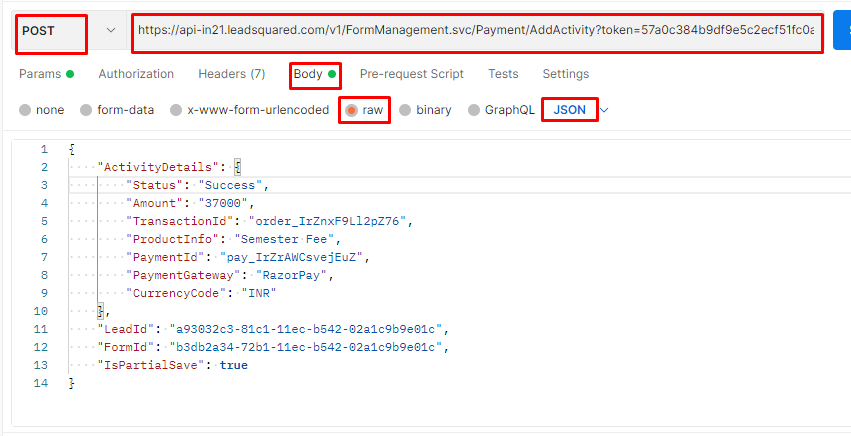Open the Settings tab
Viewport: 851px width, 436px height.
[566, 74]
